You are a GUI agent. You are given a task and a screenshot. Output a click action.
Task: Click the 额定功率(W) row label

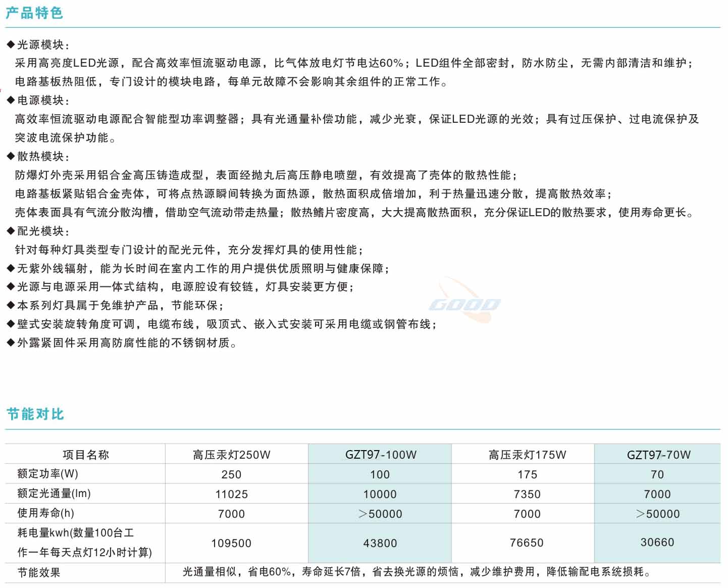point(48,474)
